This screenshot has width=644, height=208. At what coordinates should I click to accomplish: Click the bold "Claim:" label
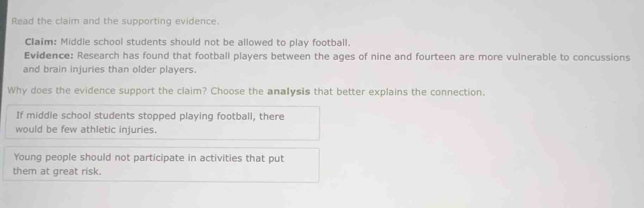tap(41, 42)
